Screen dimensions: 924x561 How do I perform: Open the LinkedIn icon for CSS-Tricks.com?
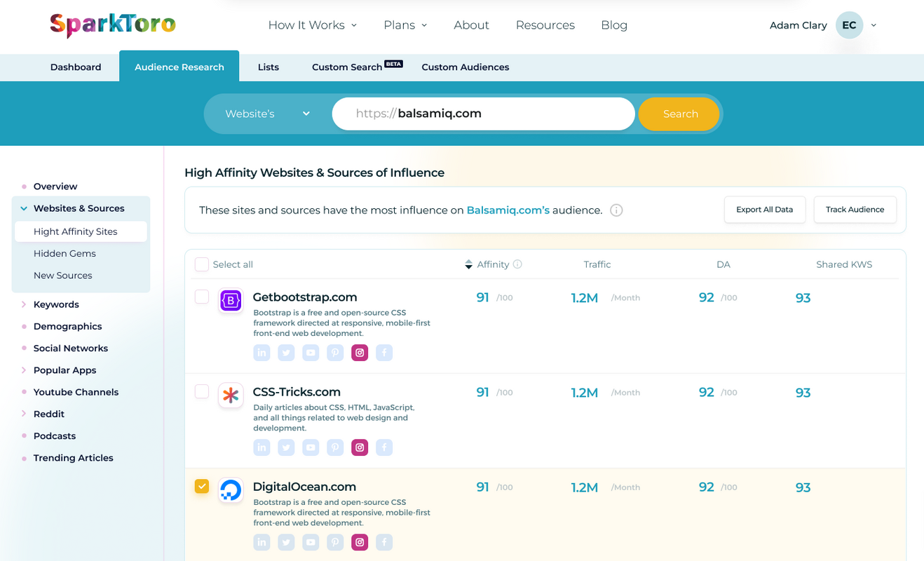tap(261, 447)
